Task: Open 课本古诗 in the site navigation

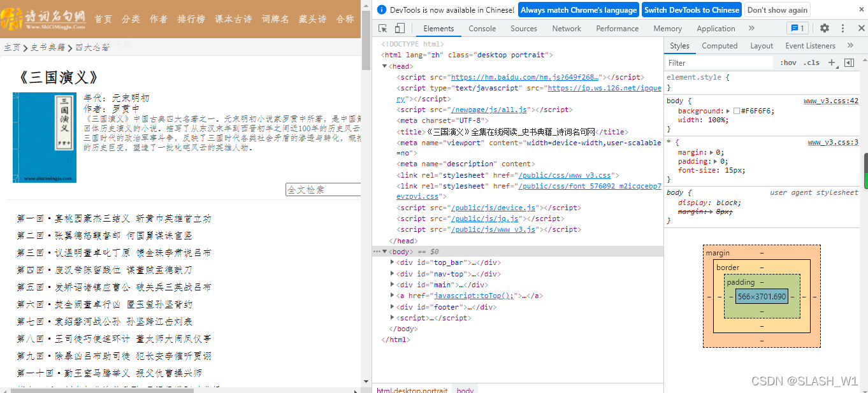Action: (233, 19)
